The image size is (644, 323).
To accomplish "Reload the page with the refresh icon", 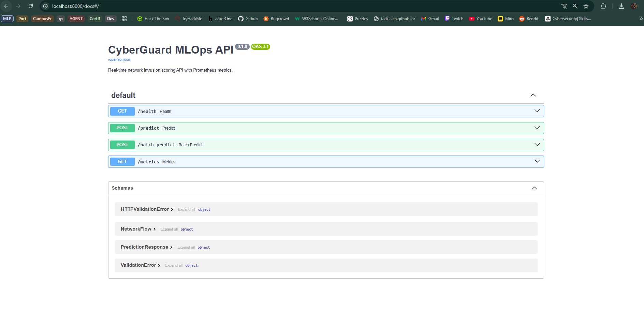I will coord(31,6).
